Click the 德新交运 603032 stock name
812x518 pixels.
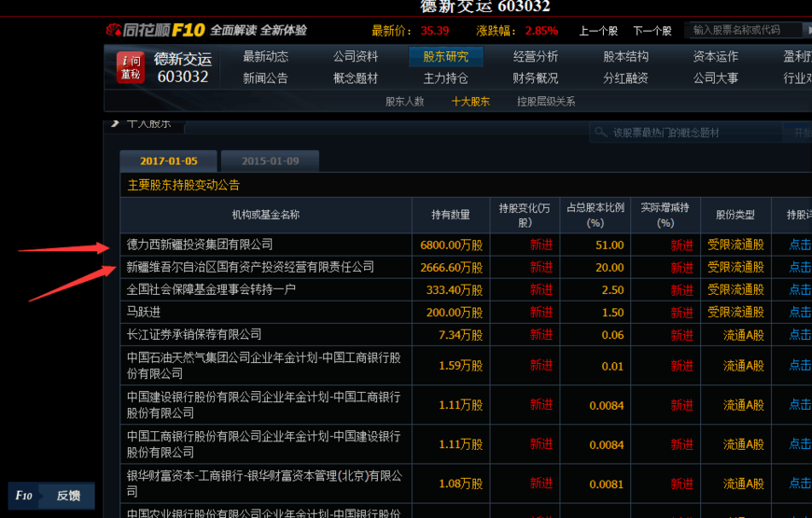[x=182, y=68]
